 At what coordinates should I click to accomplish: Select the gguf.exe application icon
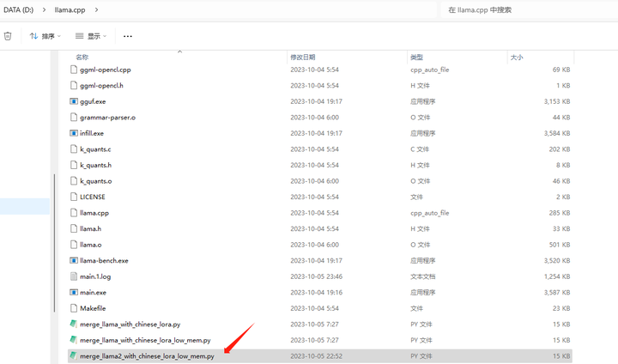74,101
